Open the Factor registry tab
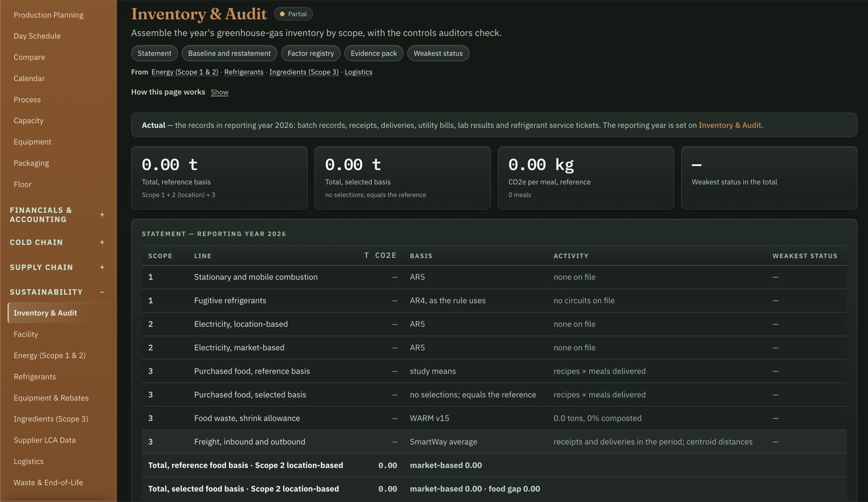 pos(311,53)
